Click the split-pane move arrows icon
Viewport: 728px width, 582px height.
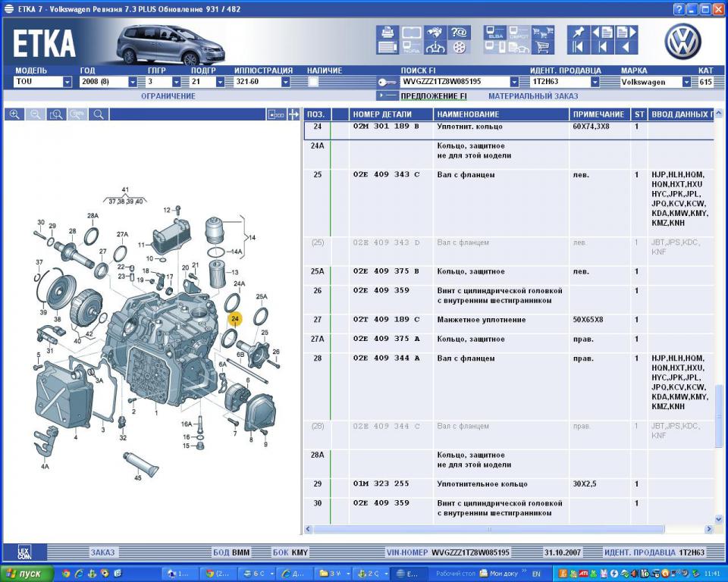point(293,114)
